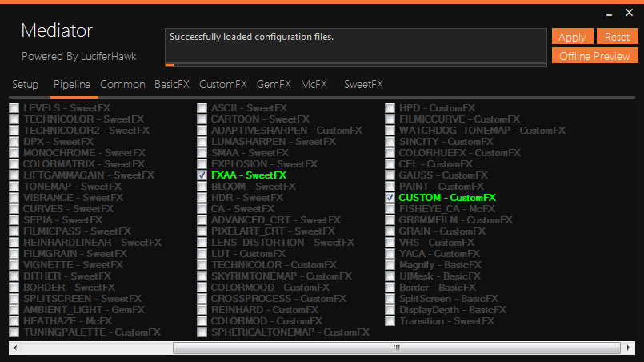
Task: Close the Mediator window
Action: (x=629, y=13)
